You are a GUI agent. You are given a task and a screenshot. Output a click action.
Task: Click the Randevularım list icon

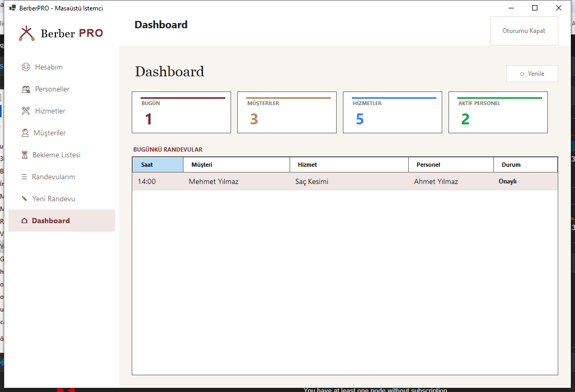[x=24, y=177]
